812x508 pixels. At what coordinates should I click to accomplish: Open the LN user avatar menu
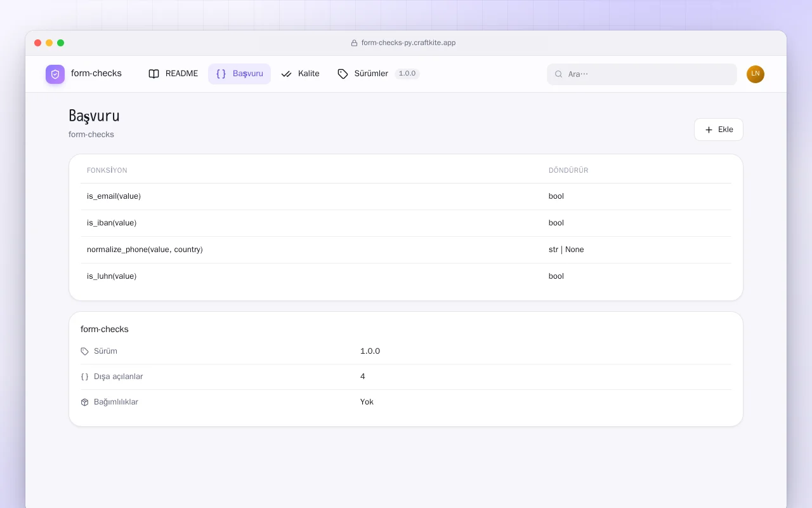[756, 74]
